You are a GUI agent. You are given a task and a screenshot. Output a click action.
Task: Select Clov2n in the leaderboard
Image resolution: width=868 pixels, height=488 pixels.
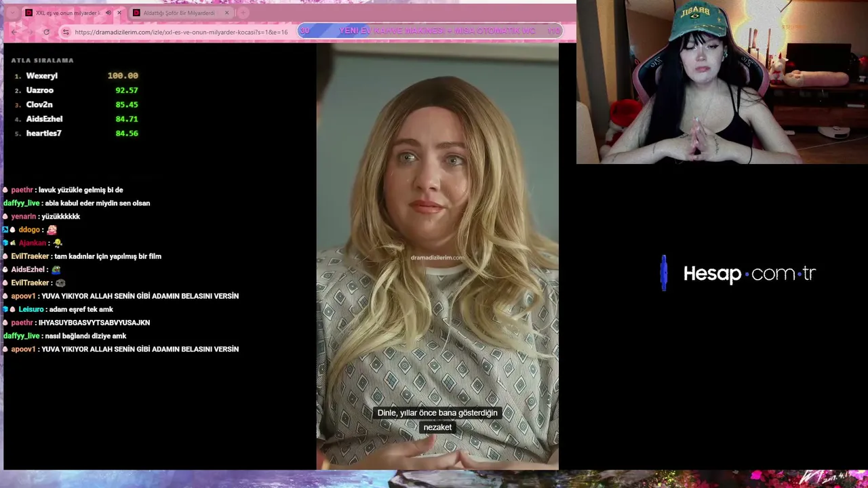pos(39,104)
